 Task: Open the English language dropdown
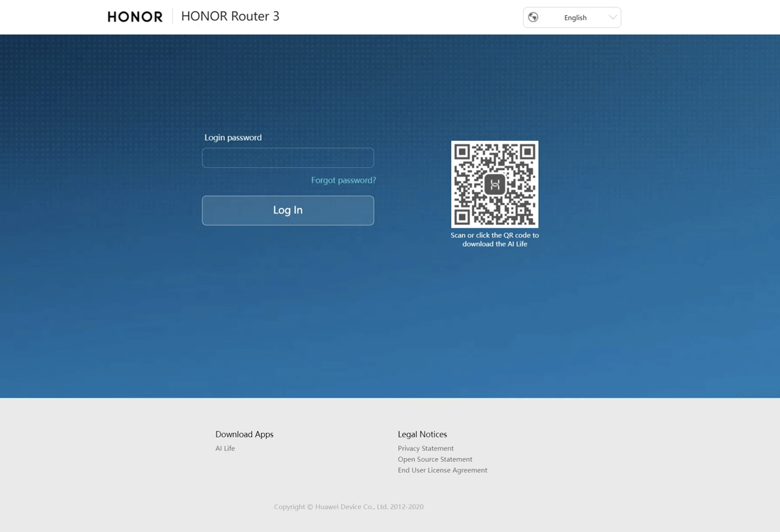click(575, 18)
